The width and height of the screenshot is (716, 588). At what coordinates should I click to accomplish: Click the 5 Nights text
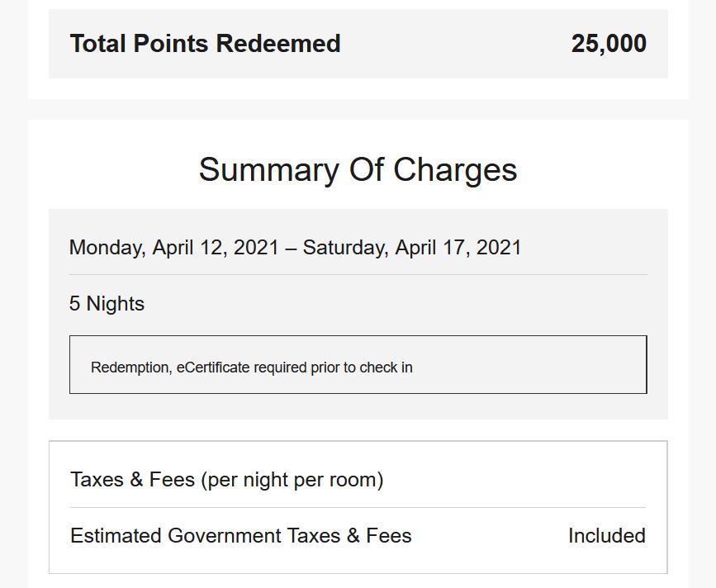coord(107,304)
